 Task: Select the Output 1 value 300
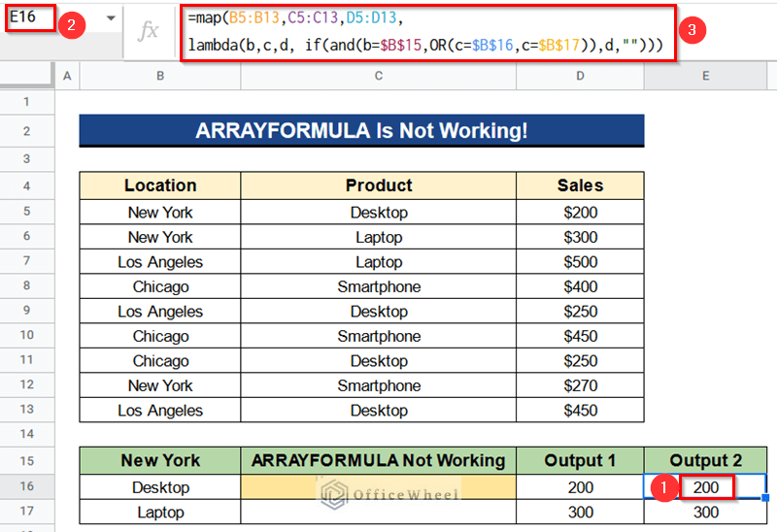coord(580,512)
